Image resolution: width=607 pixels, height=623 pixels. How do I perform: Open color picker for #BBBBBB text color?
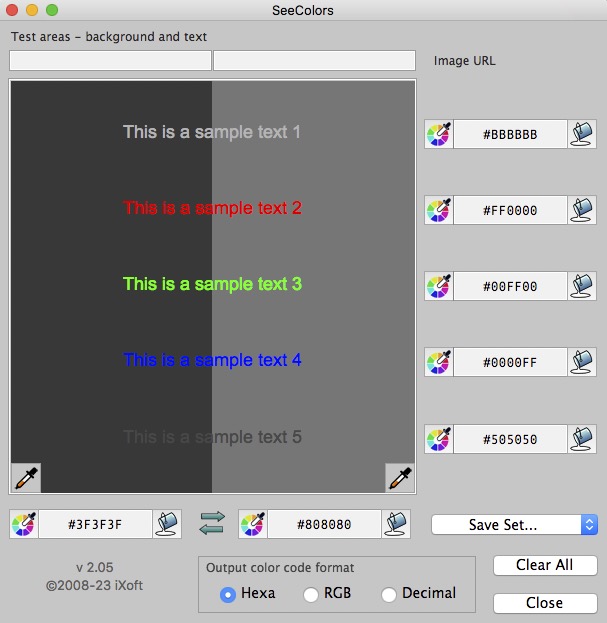click(x=439, y=134)
